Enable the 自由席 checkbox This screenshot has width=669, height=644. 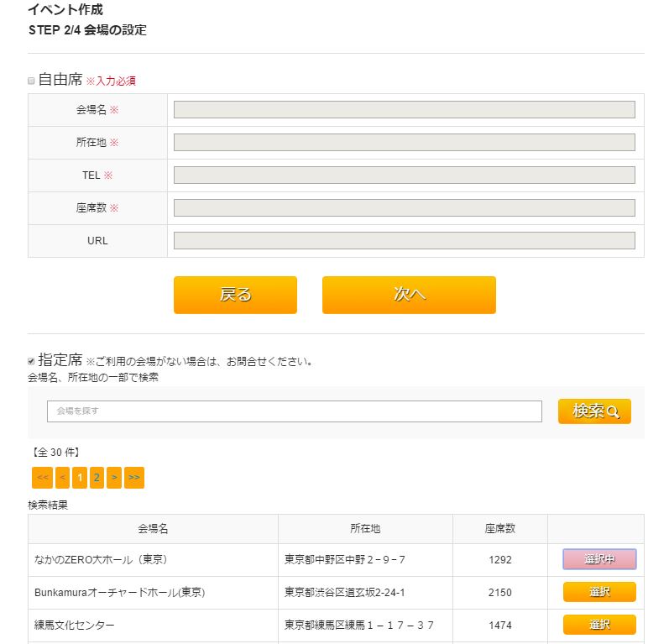point(32,81)
